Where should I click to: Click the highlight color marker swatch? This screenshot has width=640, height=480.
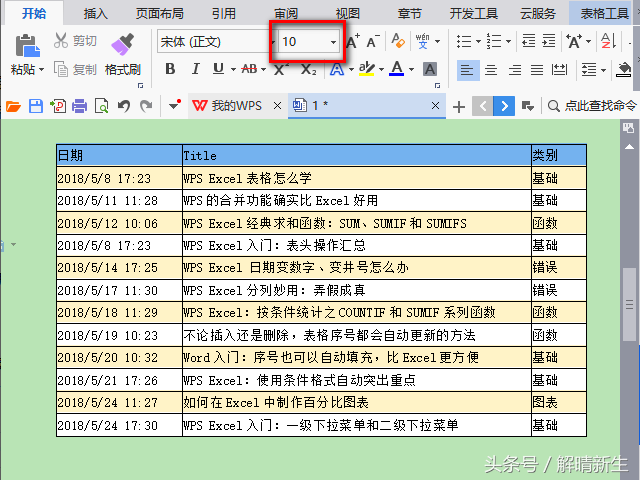[367, 69]
